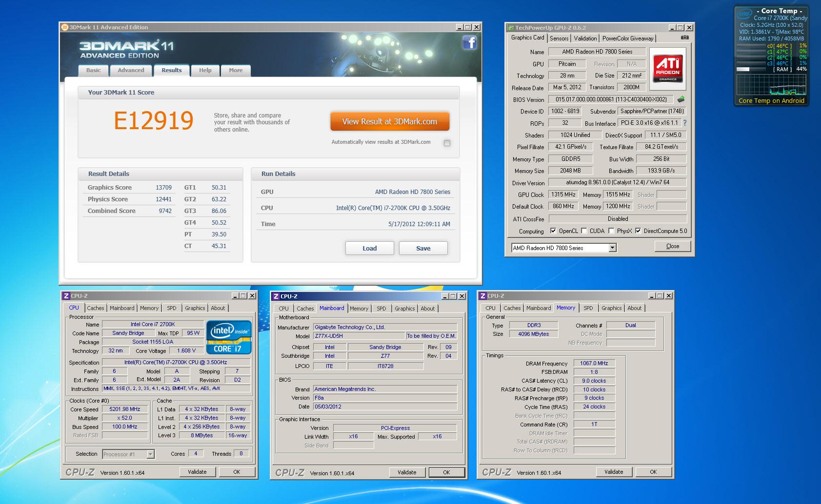Click the Close button in GPU-Z
Image resolution: width=821 pixels, height=504 pixels.
pyautogui.click(x=673, y=246)
